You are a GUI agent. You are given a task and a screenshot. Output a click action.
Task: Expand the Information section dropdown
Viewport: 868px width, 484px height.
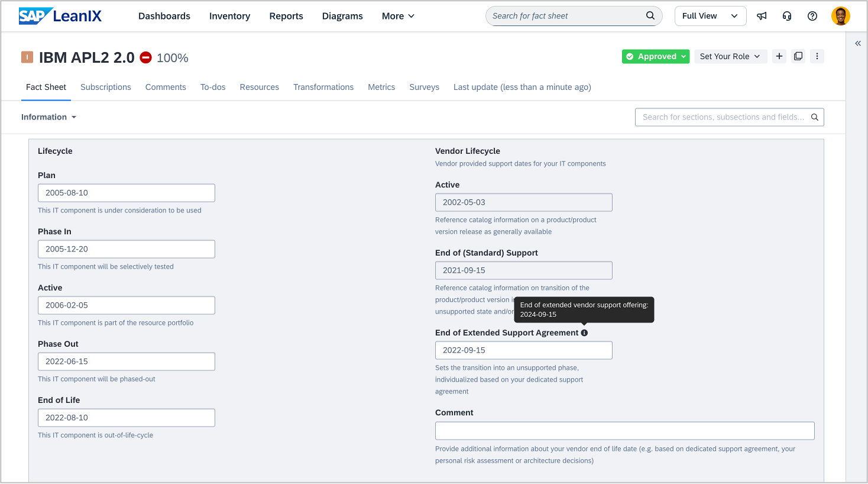(49, 117)
